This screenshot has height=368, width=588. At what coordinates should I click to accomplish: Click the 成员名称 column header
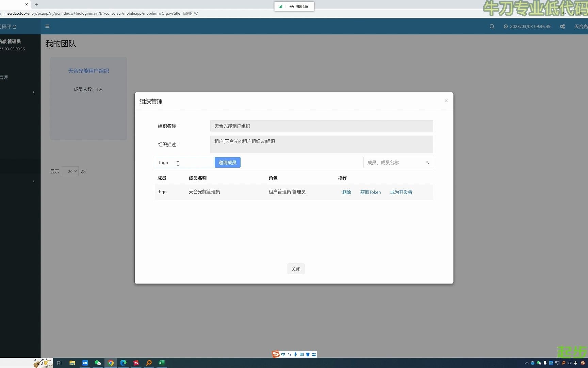coord(198,178)
